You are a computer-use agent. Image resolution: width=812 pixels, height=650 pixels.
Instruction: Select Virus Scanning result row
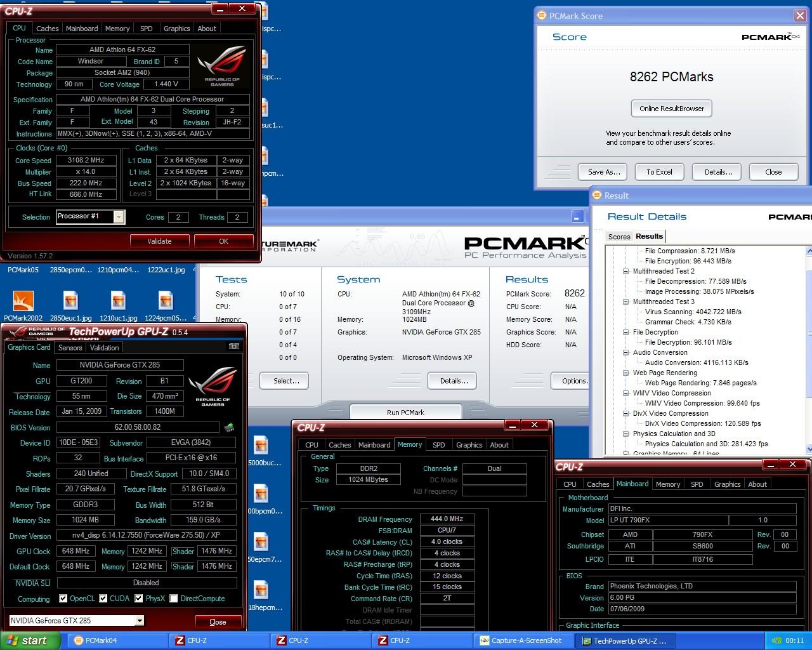(693, 312)
